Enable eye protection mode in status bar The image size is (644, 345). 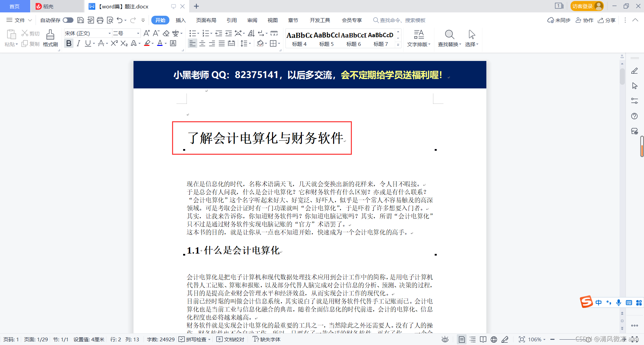click(445, 339)
